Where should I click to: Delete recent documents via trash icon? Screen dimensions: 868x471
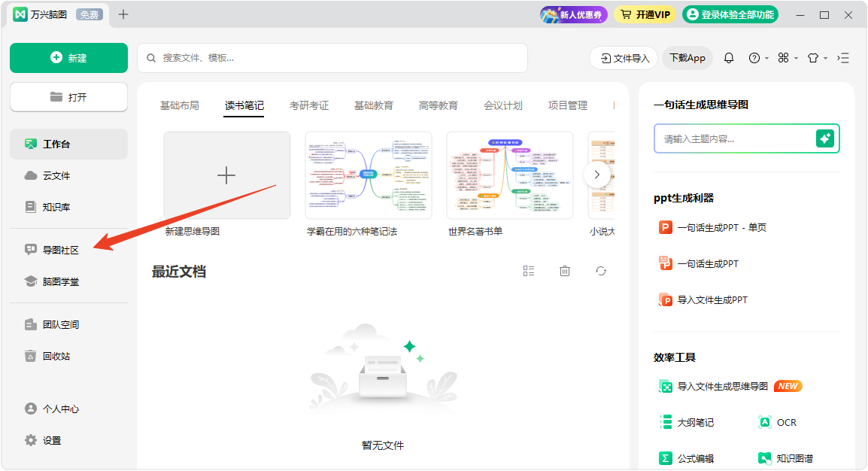[x=565, y=271]
